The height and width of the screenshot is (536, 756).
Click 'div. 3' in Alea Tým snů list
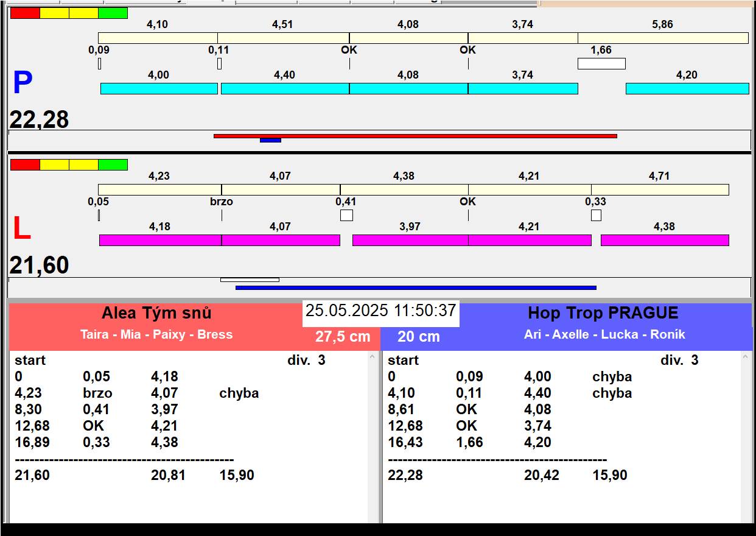[306, 361]
